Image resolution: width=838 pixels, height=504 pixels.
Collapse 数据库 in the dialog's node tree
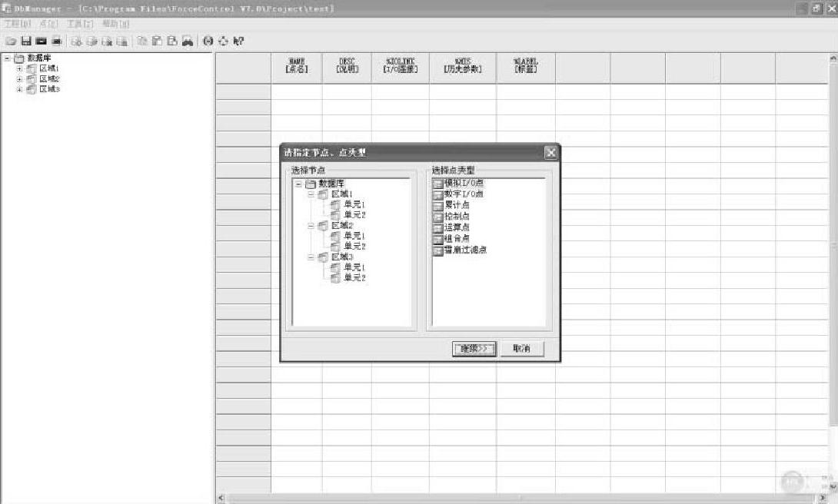coord(299,184)
